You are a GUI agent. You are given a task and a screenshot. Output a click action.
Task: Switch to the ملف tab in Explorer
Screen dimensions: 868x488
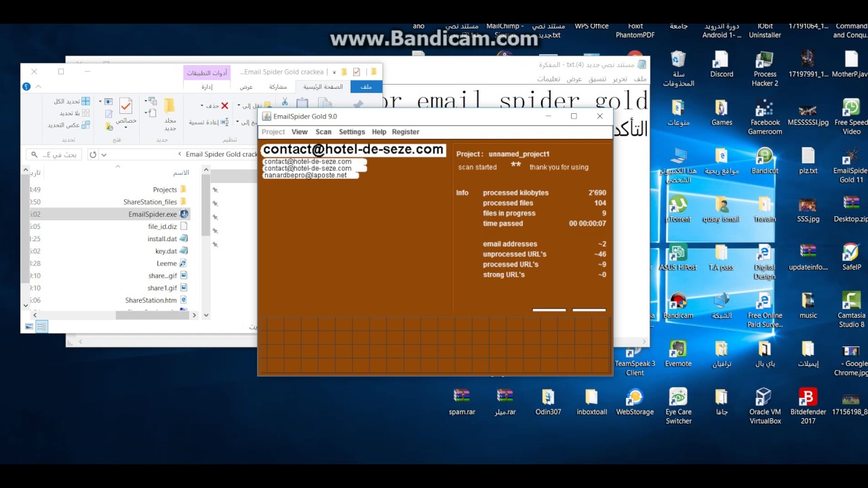click(x=366, y=87)
